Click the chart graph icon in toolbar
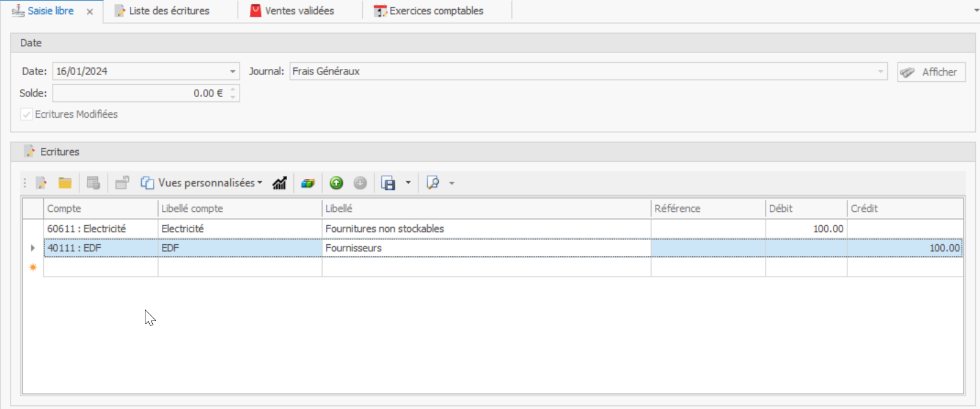 click(279, 183)
